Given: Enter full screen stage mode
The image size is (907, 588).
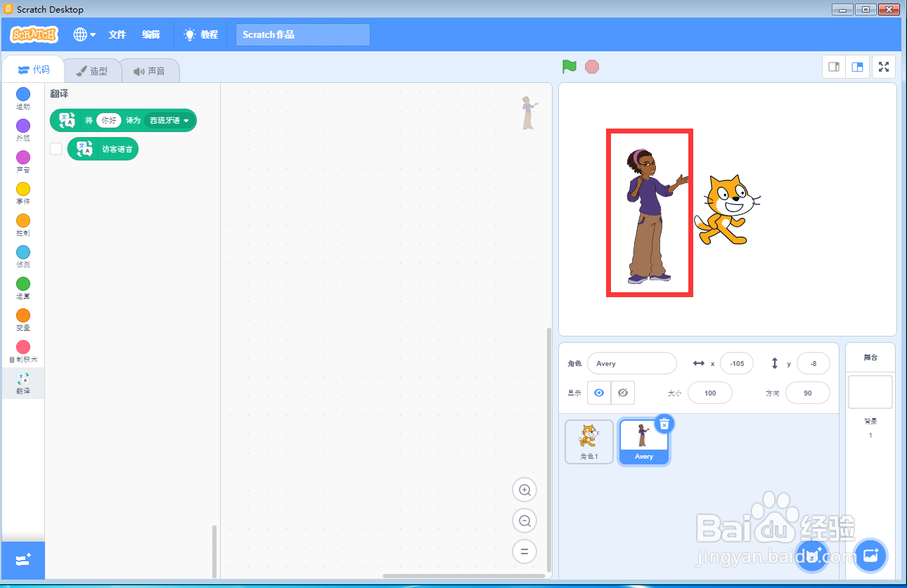Looking at the screenshot, I should point(884,67).
